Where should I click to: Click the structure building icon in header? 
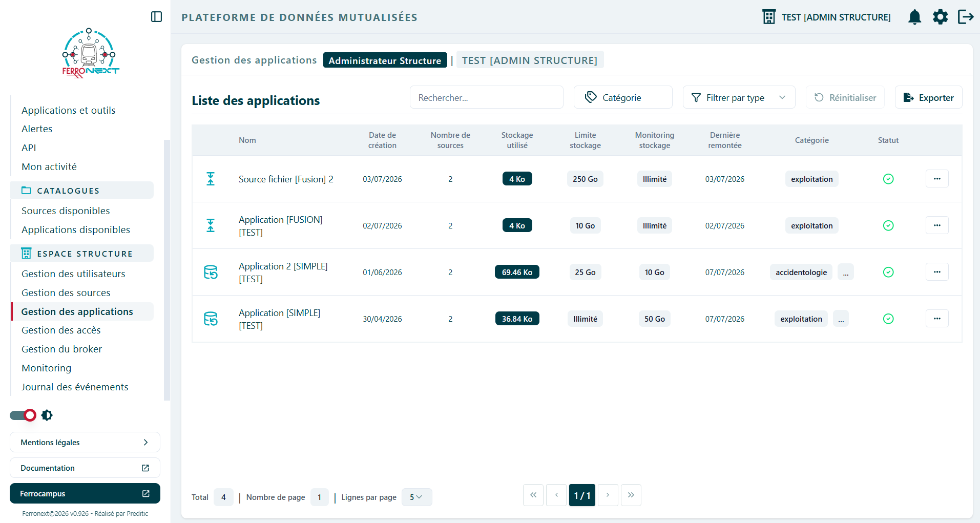click(769, 17)
